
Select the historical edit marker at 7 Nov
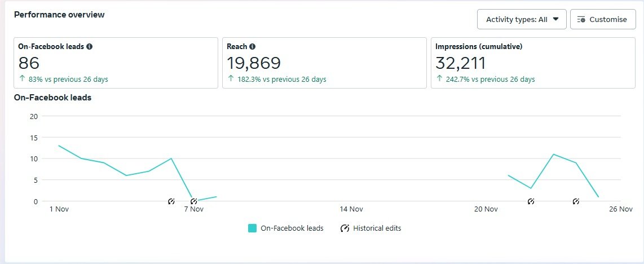[193, 201]
